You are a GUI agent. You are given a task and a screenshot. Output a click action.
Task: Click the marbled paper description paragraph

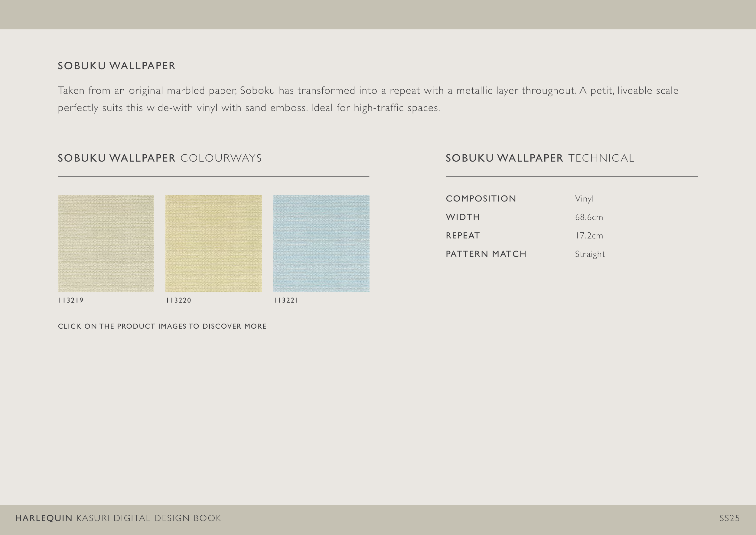(x=368, y=99)
